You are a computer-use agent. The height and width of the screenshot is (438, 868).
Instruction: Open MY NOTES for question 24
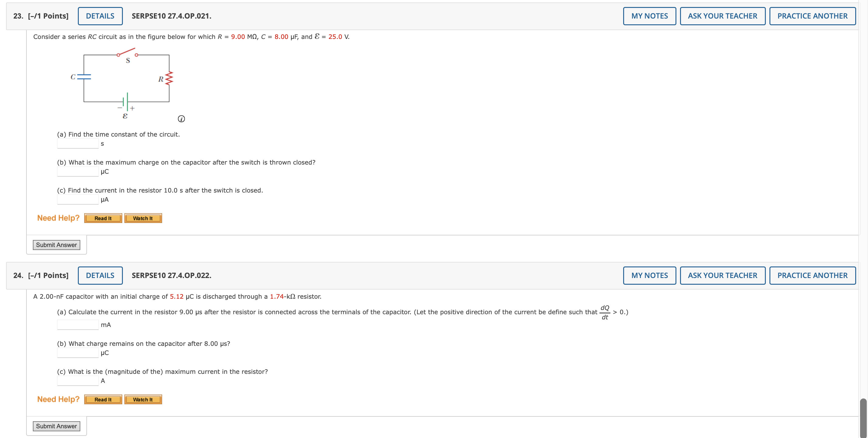[x=649, y=275]
